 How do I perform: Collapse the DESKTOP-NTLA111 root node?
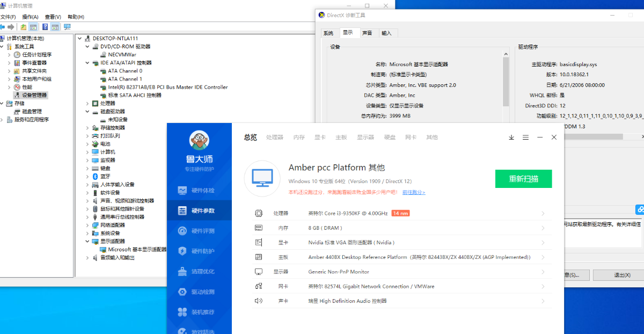coord(79,39)
